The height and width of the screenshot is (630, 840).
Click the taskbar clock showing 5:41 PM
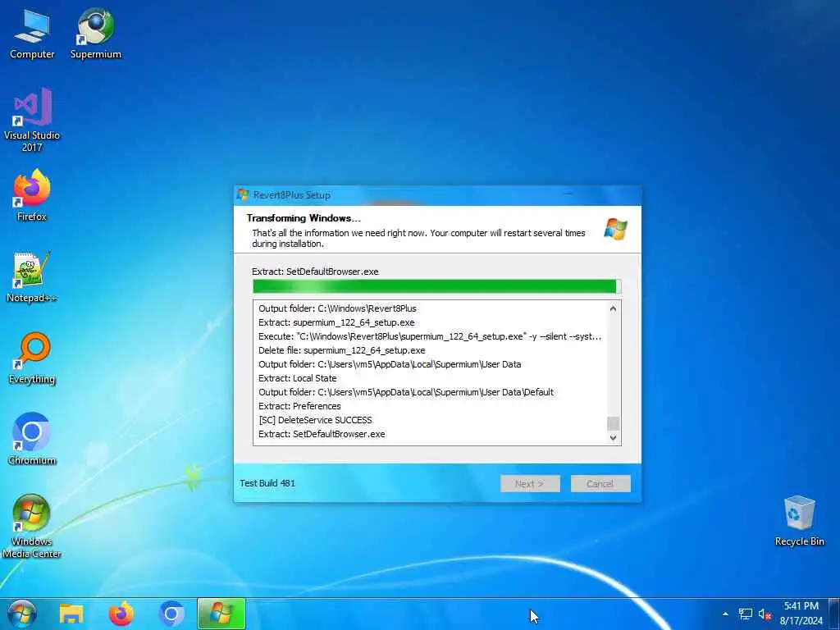(801, 614)
